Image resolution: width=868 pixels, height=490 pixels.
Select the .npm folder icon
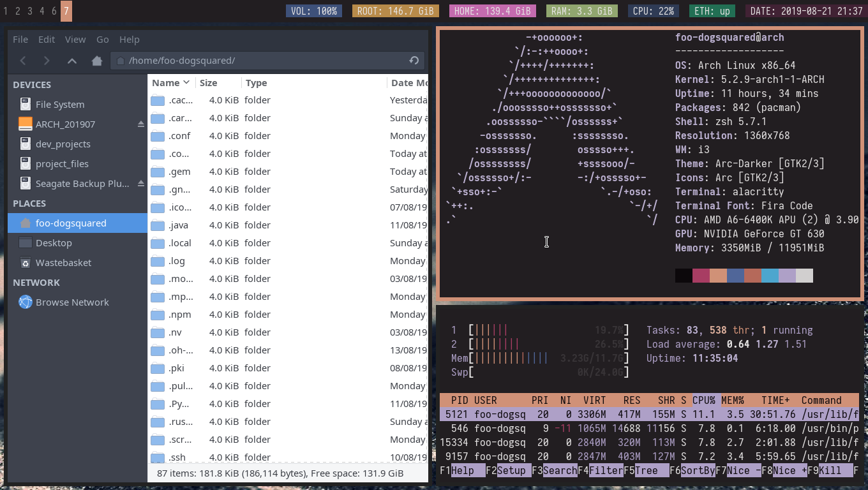tap(158, 315)
